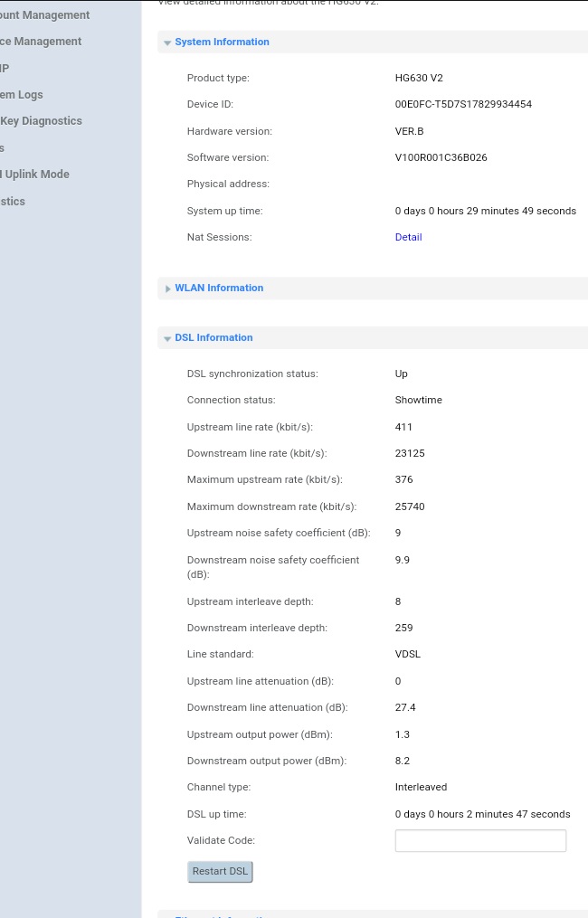Click the System Information section title
Viewport: 588px width, 918px height.
(x=222, y=42)
